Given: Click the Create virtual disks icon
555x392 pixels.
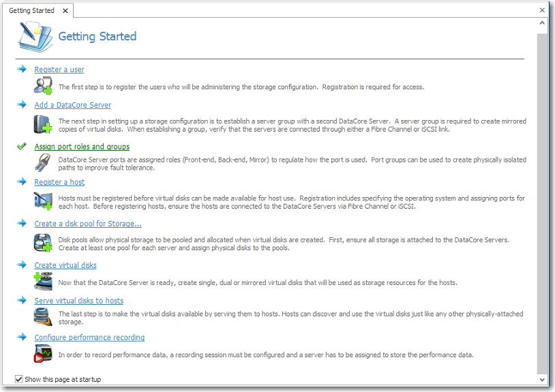Looking at the screenshot, I should 43,282.
